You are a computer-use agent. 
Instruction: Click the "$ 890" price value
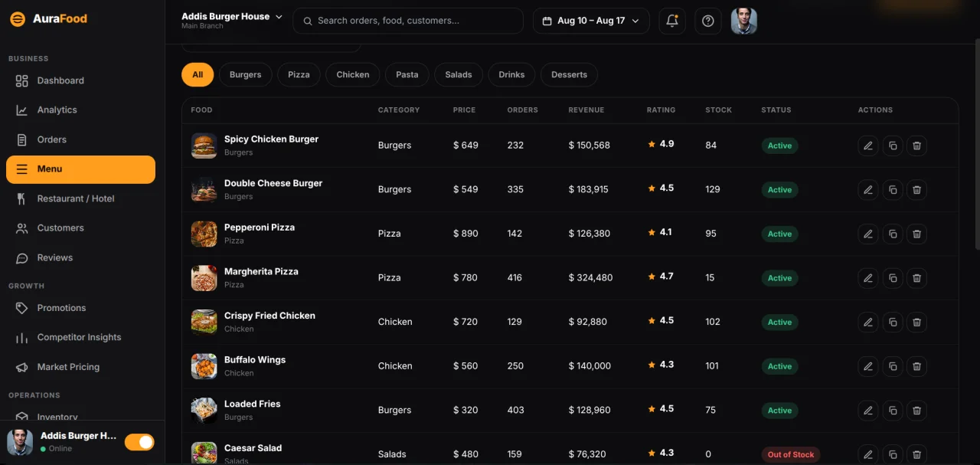pos(465,234)
